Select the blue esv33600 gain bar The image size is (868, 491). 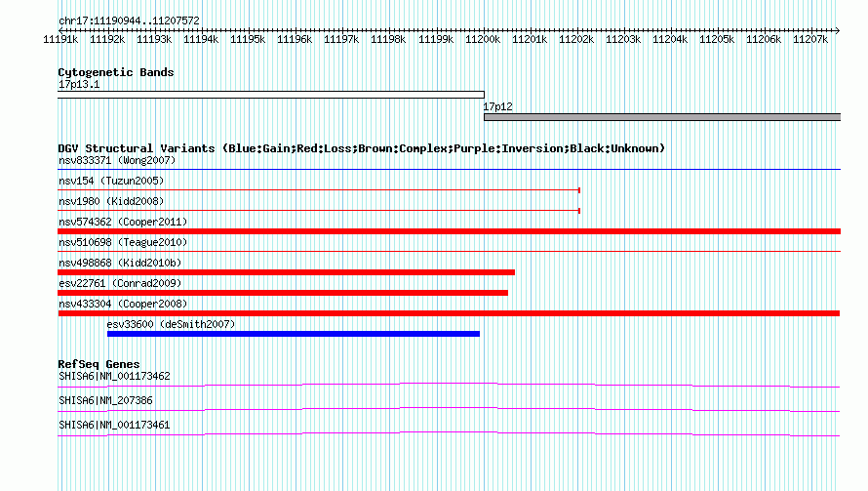point(294,334)
